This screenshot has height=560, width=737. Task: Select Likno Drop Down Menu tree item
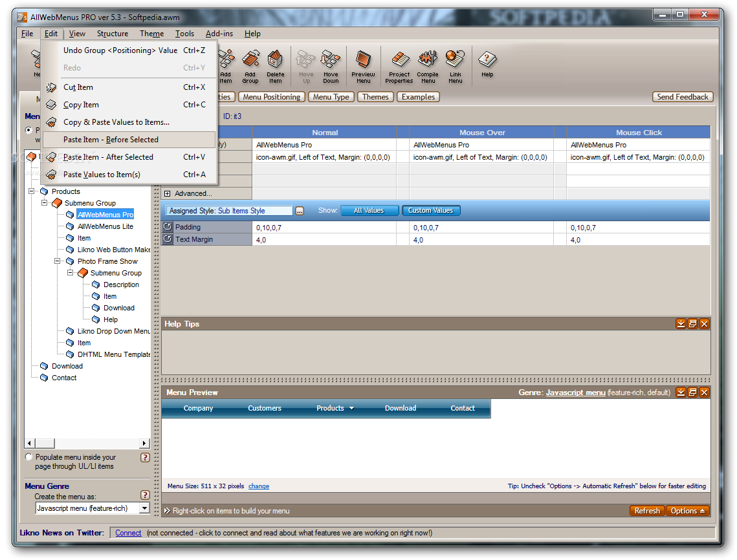(x=114, y=331)
